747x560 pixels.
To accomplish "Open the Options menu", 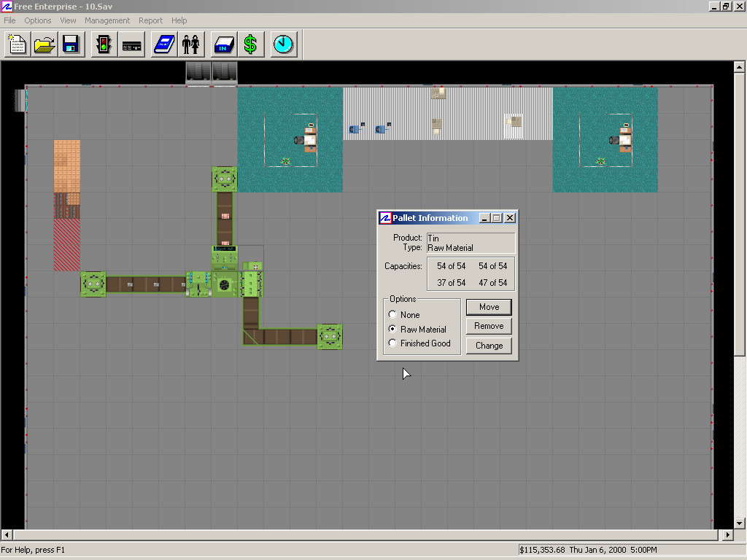I will point(38,20).
